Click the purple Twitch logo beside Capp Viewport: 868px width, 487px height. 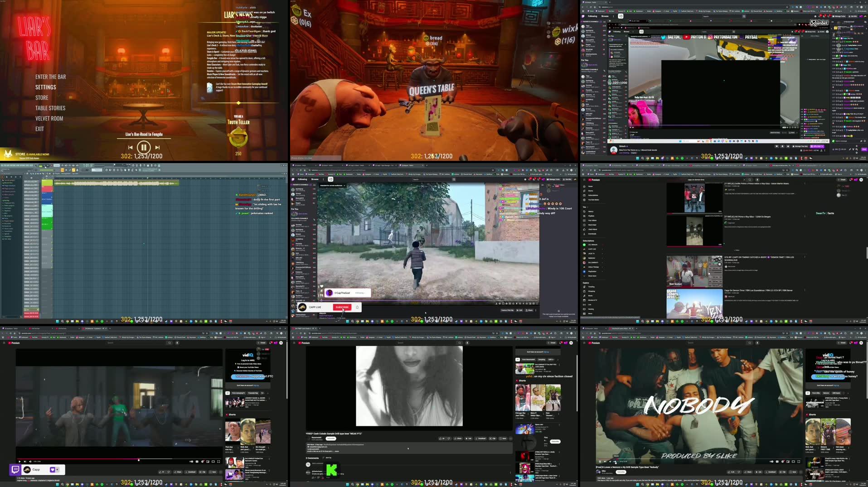[x=15, y=470]
